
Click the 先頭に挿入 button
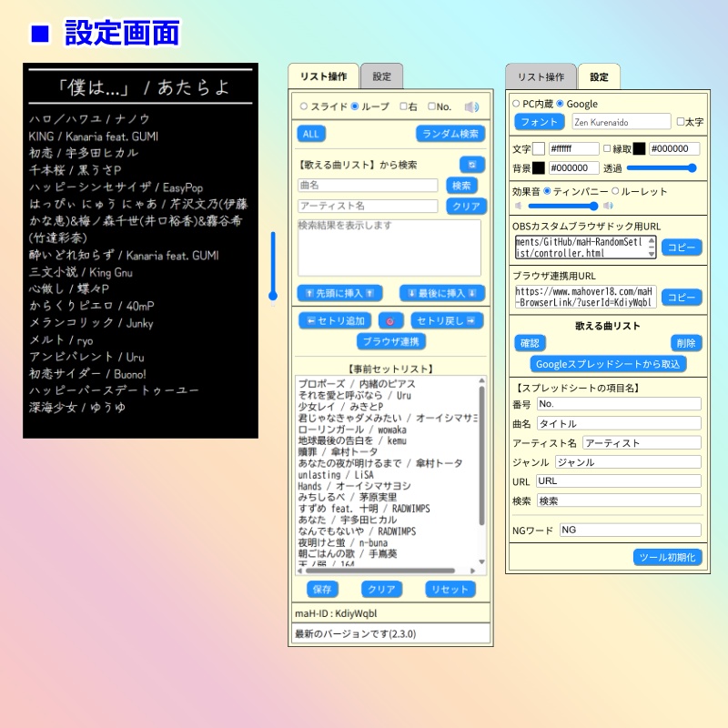tap(339, 293)
